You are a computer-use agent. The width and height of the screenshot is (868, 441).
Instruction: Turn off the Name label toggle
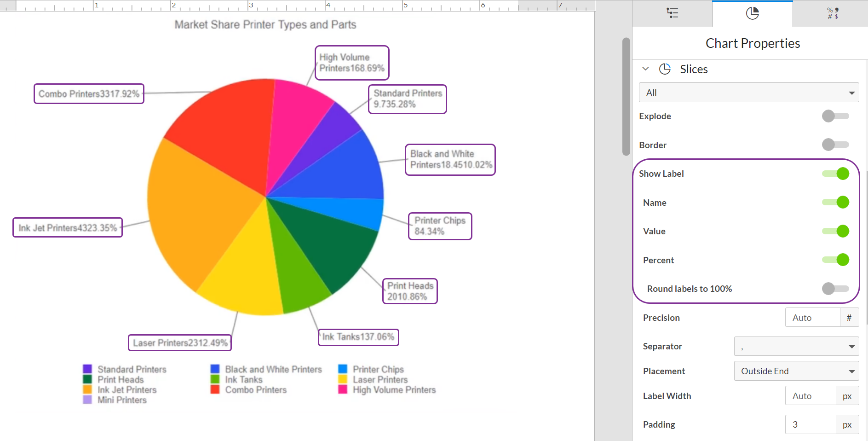pyautogui.click(x=836, y=202)
